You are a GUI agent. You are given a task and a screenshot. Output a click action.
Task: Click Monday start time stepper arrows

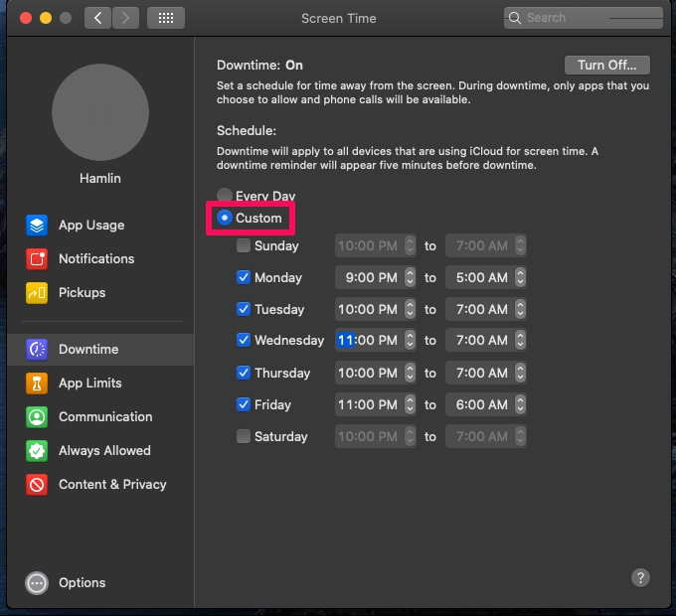tap(410, 277)
